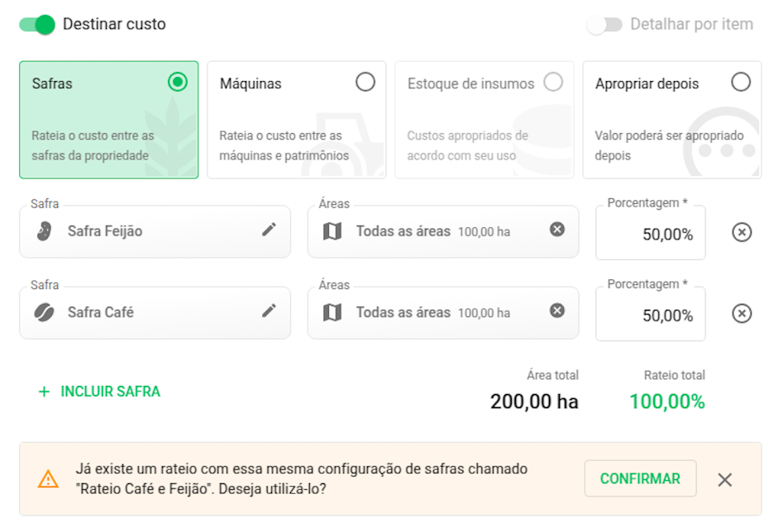The height and width of the screenshot is (532, 778).
Task: Edit the Porcentagem field for Safra Feijão
Action: click(651, 235)
